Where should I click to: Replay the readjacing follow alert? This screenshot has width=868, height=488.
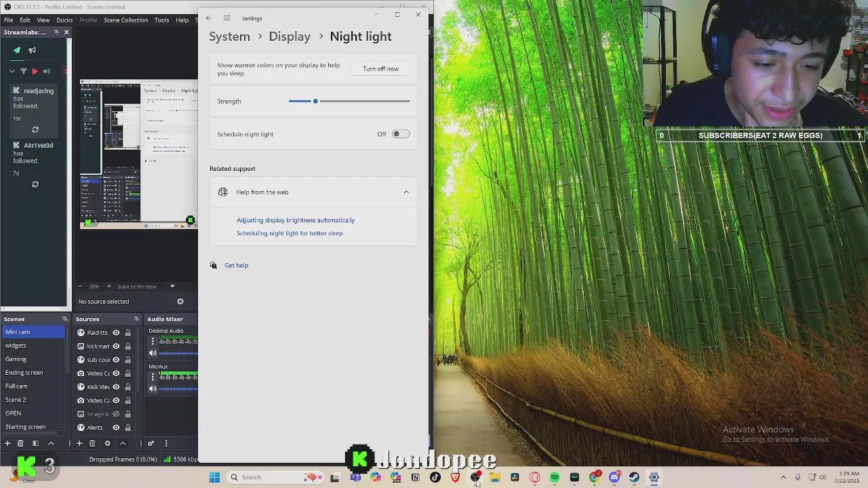coord(35,129)
